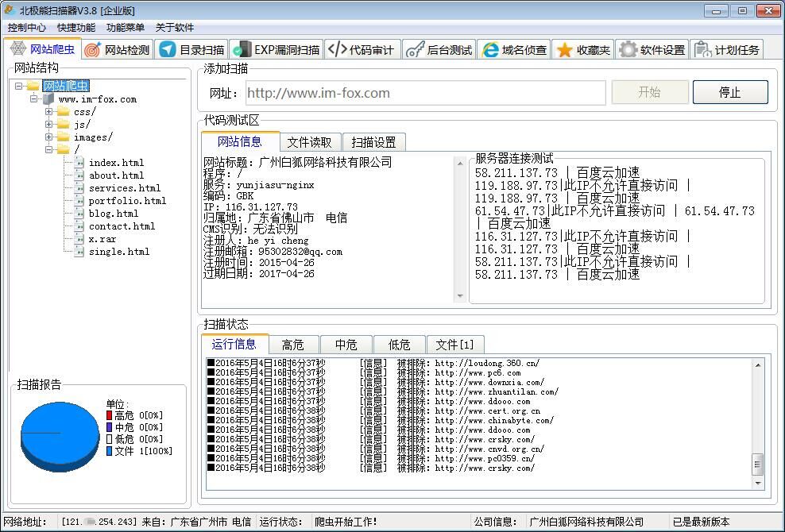This screenshot has height=532, width=785.
Task: Click the EXP漏洞扫描 server icon
Action: 242,49
